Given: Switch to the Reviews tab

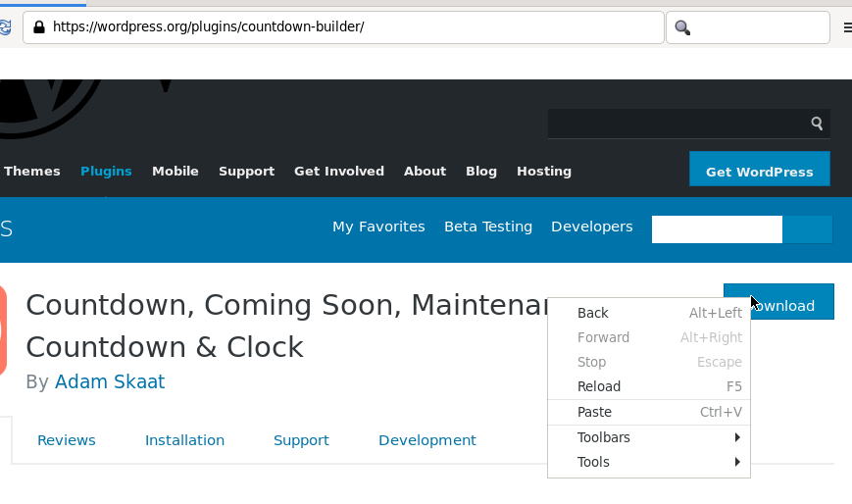Looking at the screenshot, I should pyautogui.click(x=67, y=440).
